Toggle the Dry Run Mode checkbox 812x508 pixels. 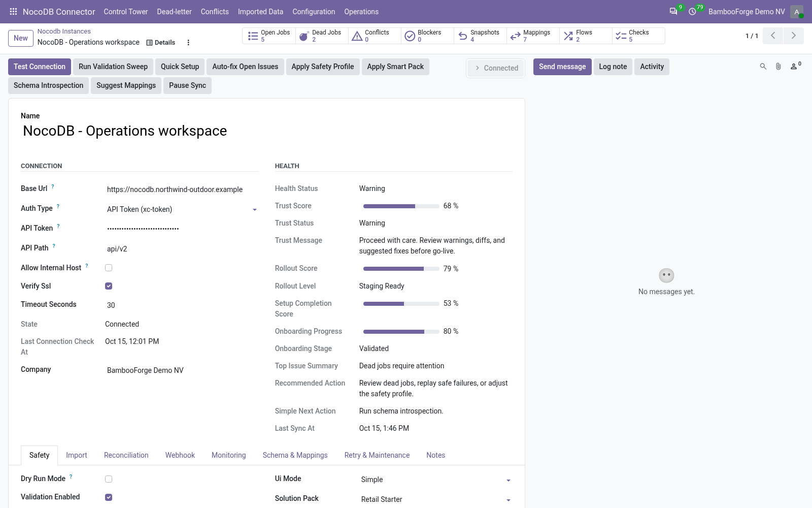pyautogui.click(x=109, y=479)
